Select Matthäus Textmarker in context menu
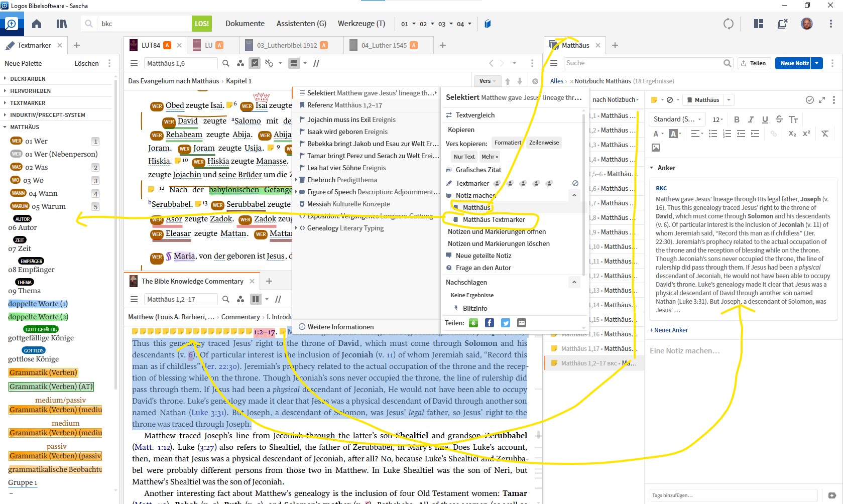This screenshot has width=843, height=504. click(494, 219)
